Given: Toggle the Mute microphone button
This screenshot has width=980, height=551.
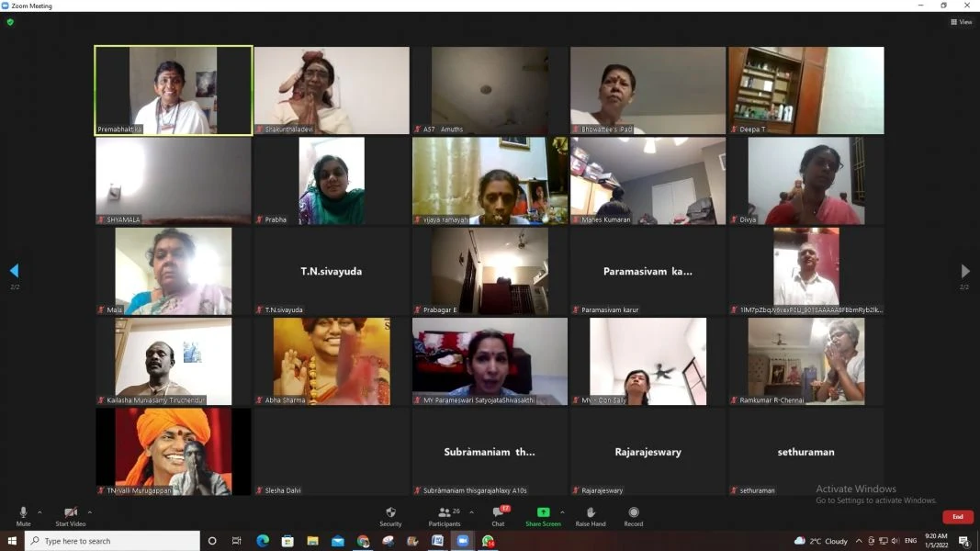Looking at the screenshot, I should click(23, 516).
